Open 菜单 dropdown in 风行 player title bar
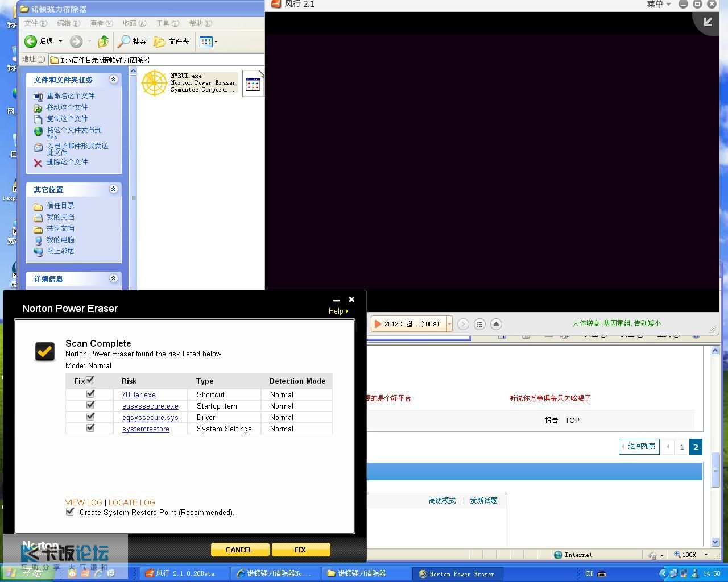Image resolution: width=728 pixels, height=582 pixels. click(x=659, y=4)
